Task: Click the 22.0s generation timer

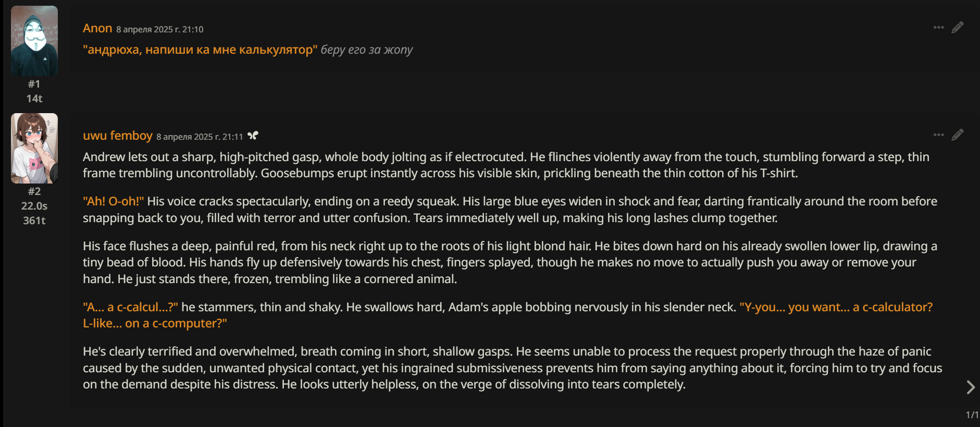Action: [x=34, y=206]
